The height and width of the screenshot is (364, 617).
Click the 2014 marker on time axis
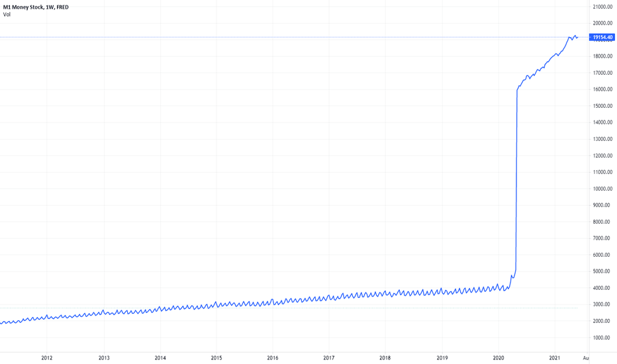coord(160,358)
